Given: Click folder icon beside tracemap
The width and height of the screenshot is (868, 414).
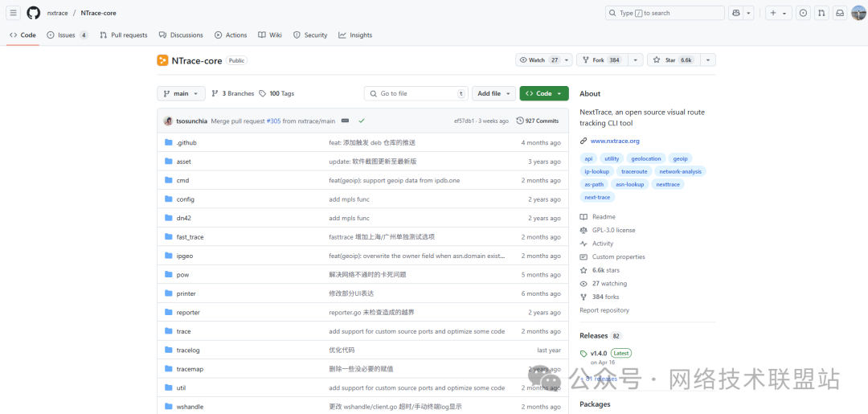Looking at the screenshot, I should point(169,369).
